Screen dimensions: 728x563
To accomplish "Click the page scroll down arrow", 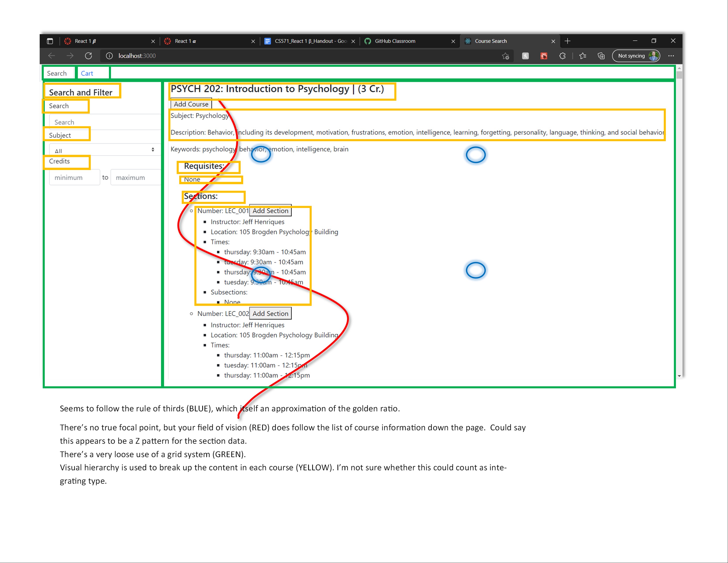I will 679,376.
